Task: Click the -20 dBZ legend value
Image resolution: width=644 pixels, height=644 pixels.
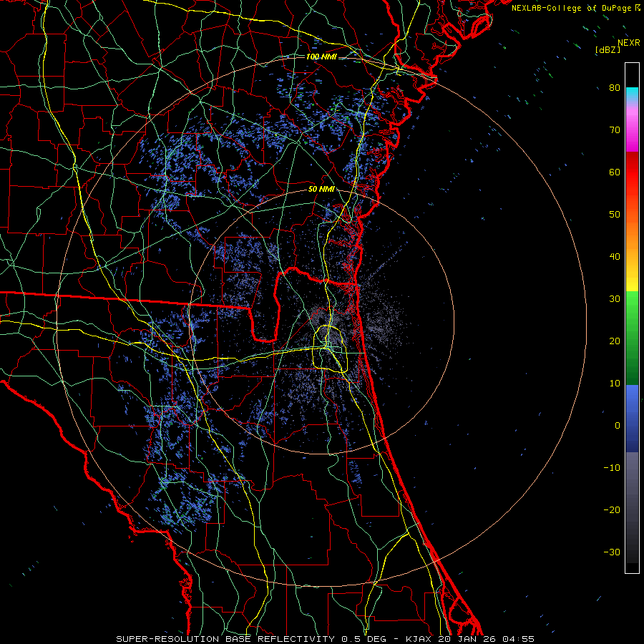Action: pos(612,510)
